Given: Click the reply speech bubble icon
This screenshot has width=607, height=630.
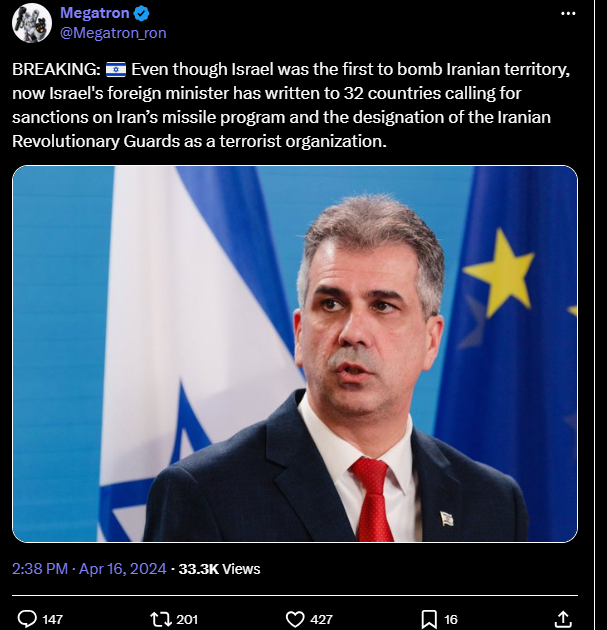Looking at the screenshot, I should click(28, 619).
